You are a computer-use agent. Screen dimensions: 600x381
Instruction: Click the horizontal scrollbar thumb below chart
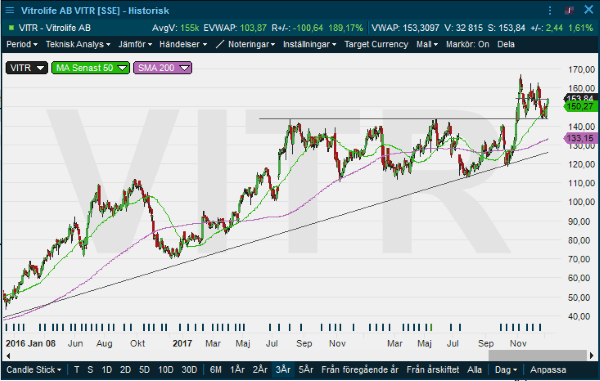coord(538,356)
